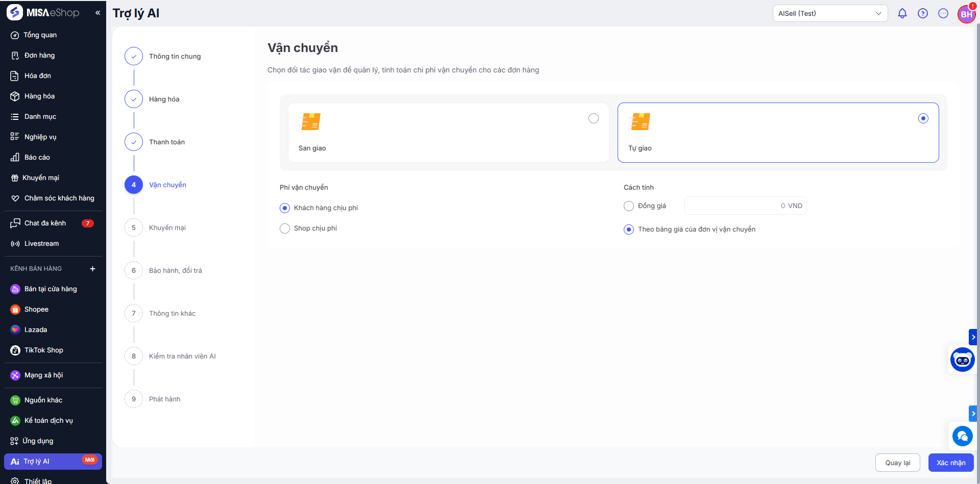Add a new sales channel with plus icon

coord(92,269)
